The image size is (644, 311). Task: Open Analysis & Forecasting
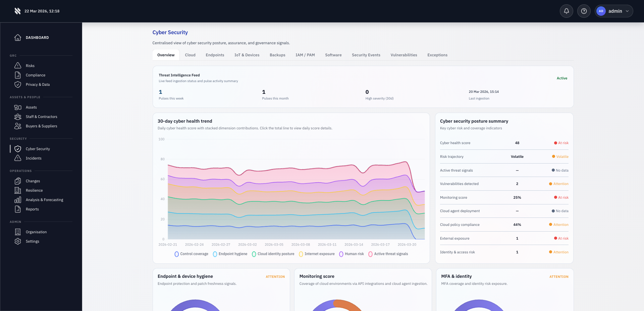point(45,199)
